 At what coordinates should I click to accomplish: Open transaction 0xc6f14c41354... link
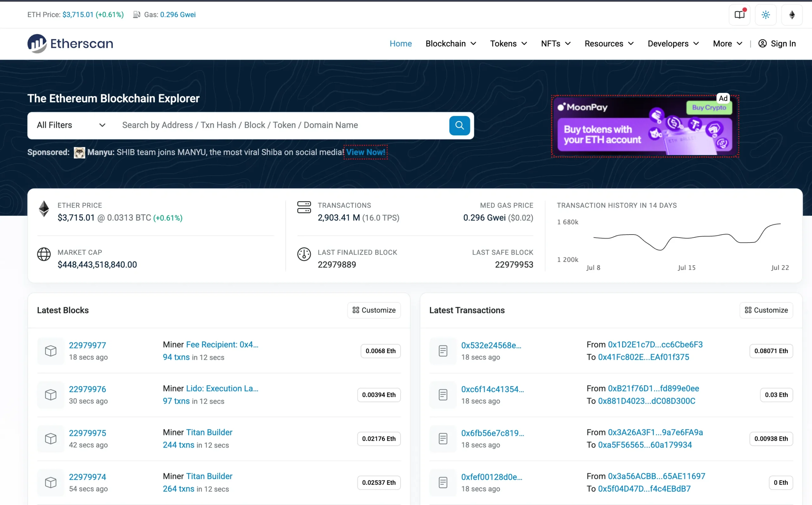492,389
